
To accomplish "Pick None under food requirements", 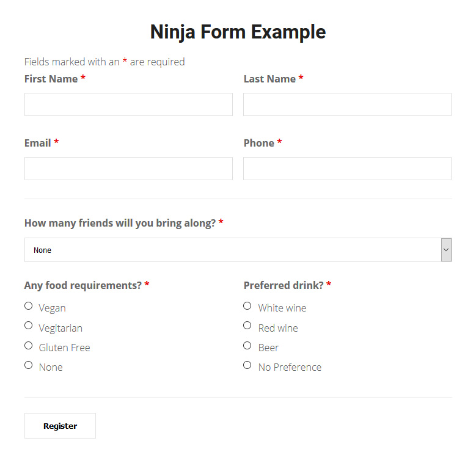I will pos(28,365).
